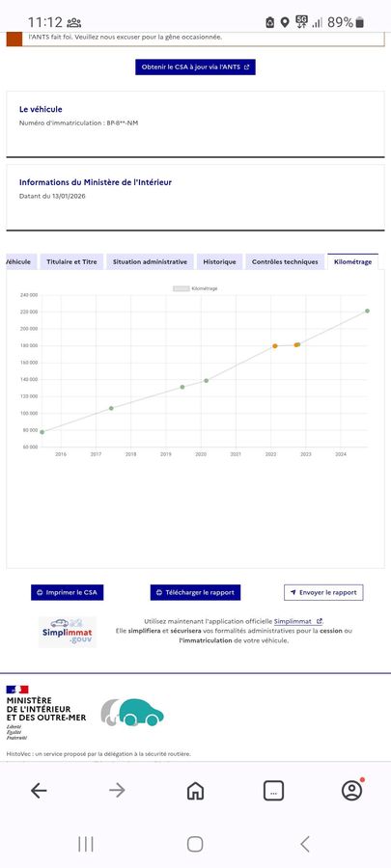Switch to the Situation administrative tab
This screenshot has height=868, width=391.
coord(150,261)
